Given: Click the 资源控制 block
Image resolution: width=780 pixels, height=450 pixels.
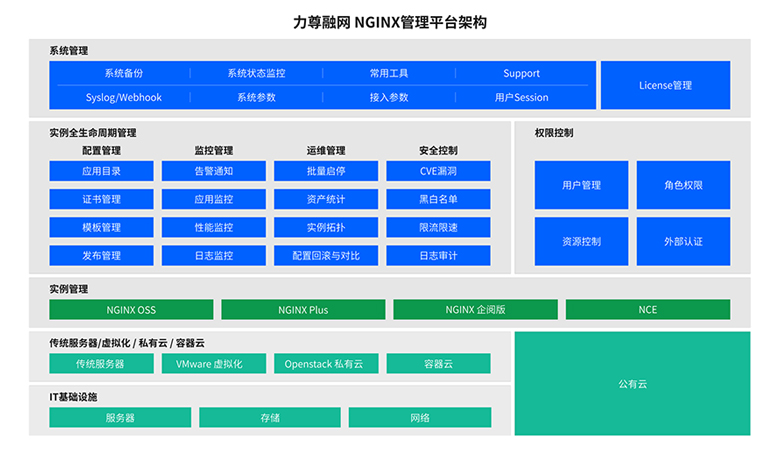Looking at the screenshot, I should click(x=582, y=241).
